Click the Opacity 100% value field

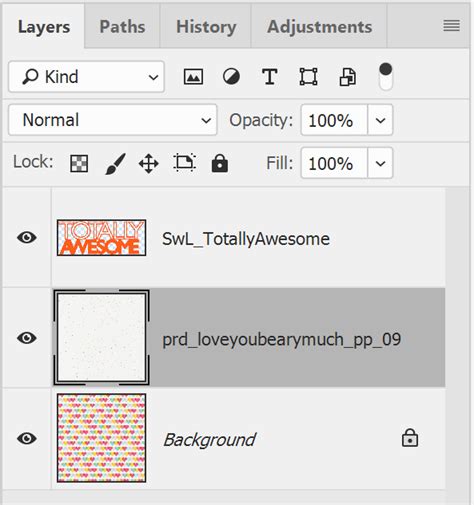pyautogui.click(x=334, y=120)
